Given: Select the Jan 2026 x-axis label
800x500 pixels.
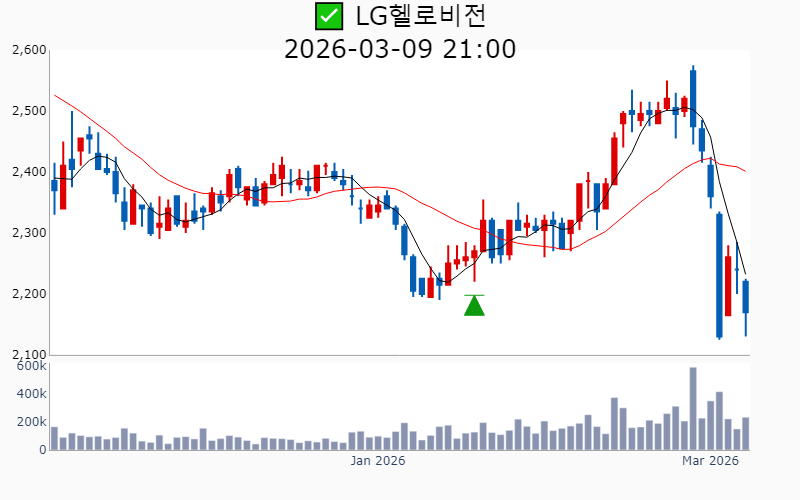Looking at the screenshot, I should (377, 461).
